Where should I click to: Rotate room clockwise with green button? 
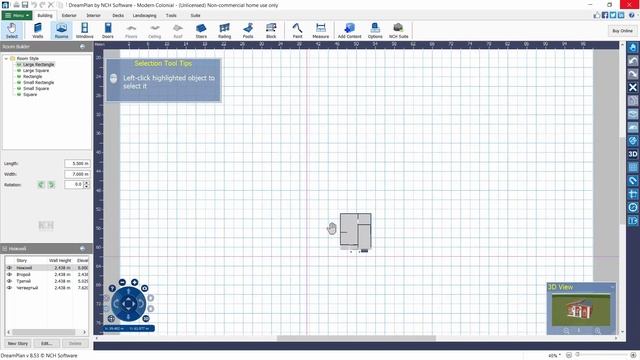click(51, 184)
